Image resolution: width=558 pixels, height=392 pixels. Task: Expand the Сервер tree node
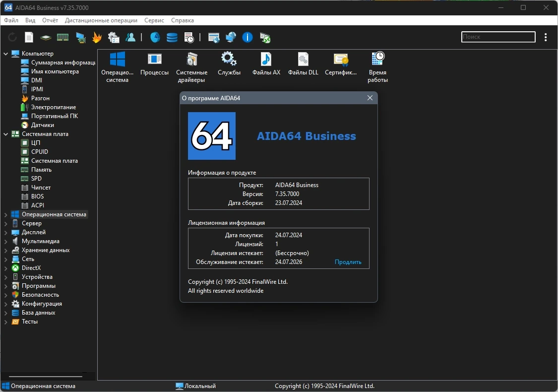point(5,224)
